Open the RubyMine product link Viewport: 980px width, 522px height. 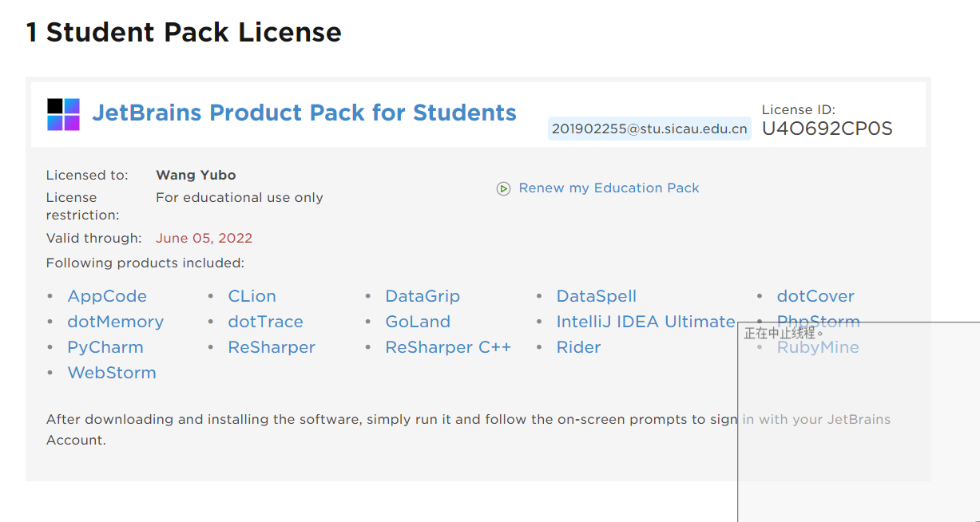point(818,347)
